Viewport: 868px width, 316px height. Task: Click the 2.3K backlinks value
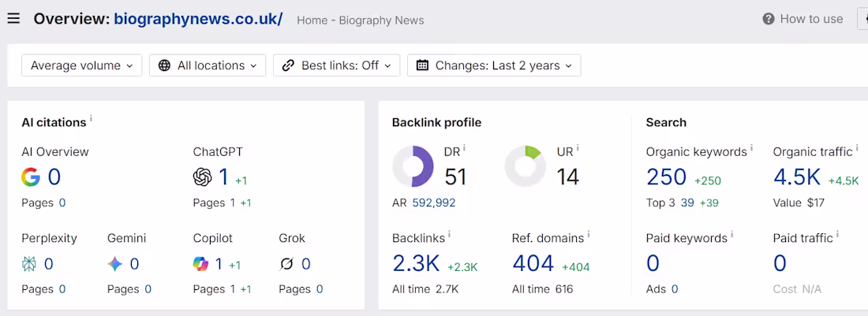coord(417,263)
